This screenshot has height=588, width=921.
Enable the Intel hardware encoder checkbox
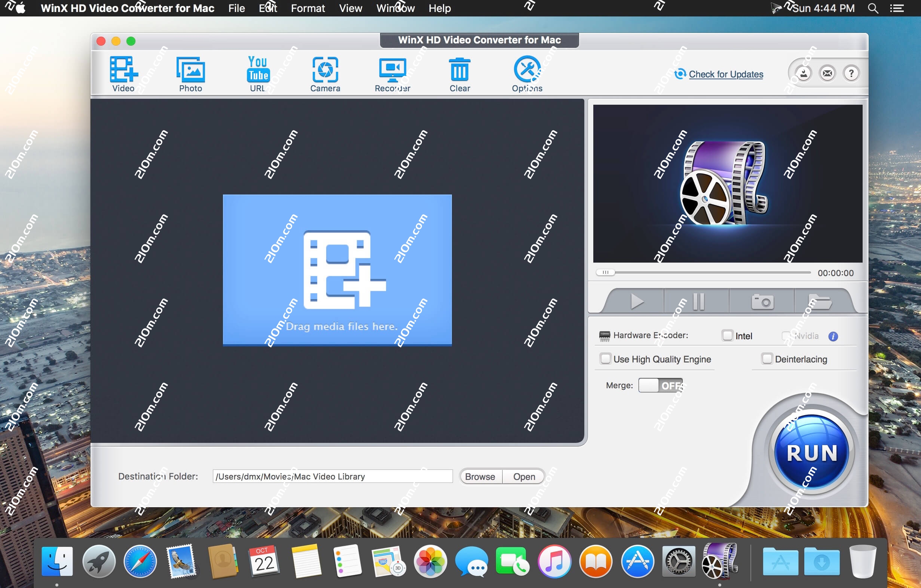[727, 335]
